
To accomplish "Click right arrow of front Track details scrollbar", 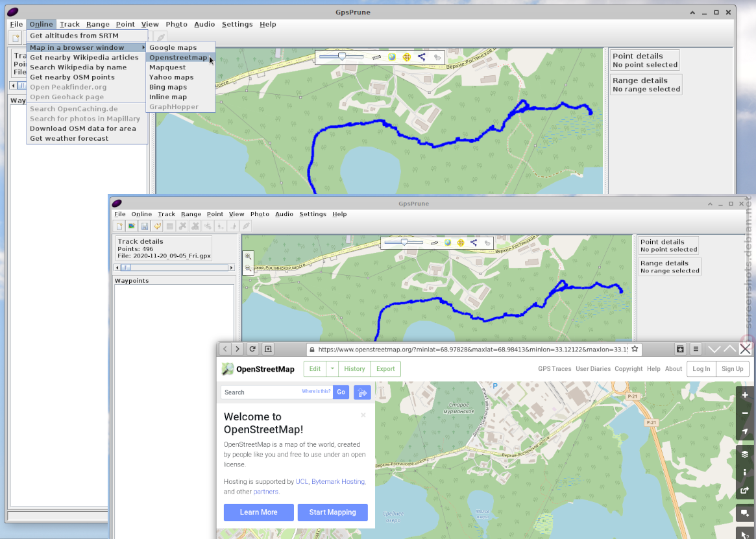I will [x=232, y=268].
